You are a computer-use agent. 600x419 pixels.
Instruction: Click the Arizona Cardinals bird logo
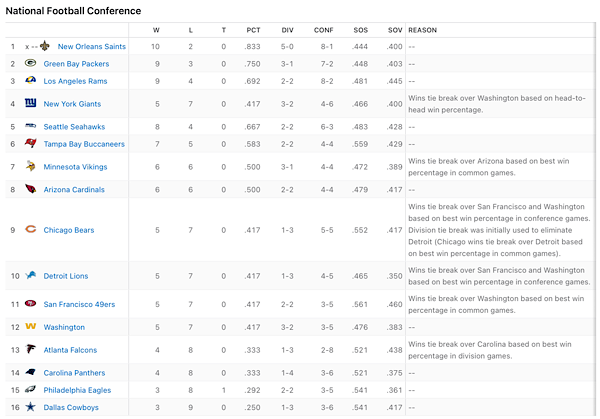pyautogui.click(x=31, y=189)
